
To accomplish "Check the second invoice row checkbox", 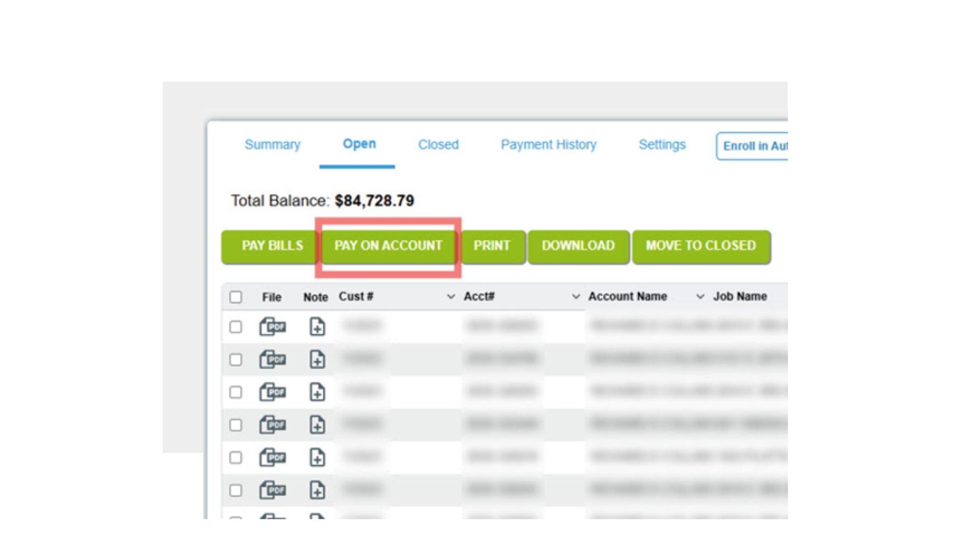I will pyautogui.click(x=235, y=359).
